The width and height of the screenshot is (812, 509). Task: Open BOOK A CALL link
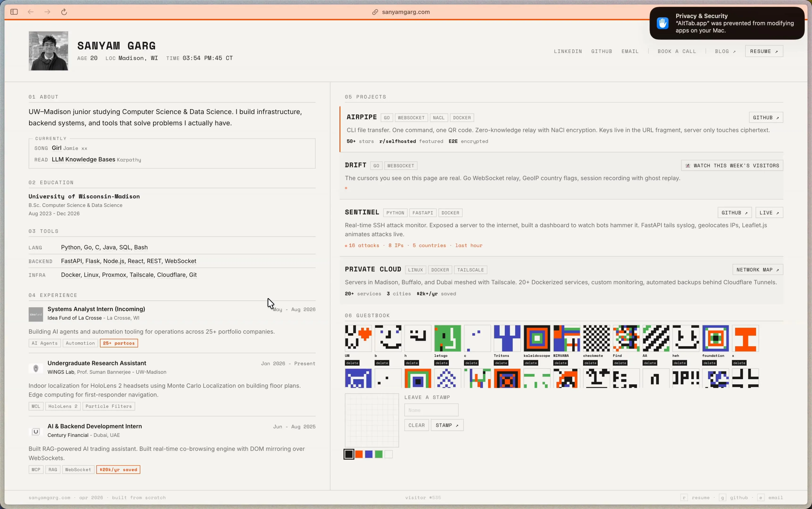click(677, 51)
